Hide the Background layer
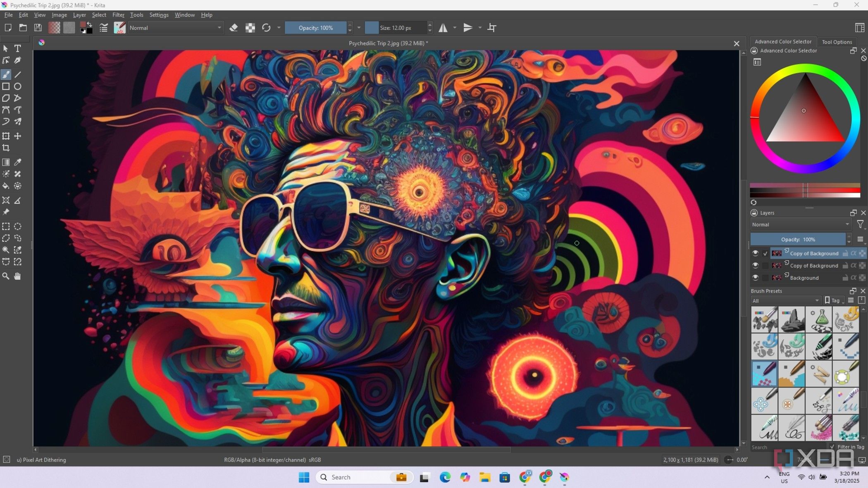Viewport: 868px width, 488px height. (x=755, y=278)
